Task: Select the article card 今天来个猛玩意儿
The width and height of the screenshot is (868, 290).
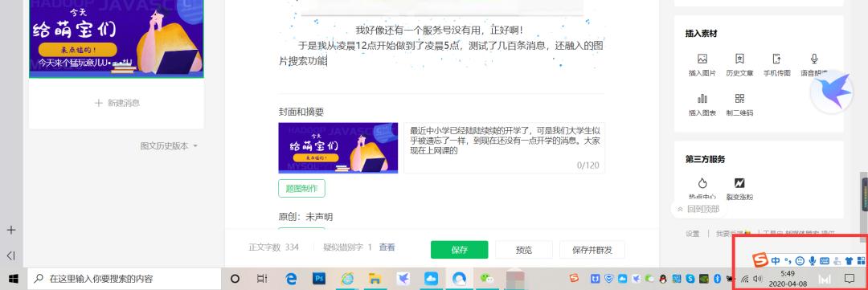Action: (x=117, y=39)
